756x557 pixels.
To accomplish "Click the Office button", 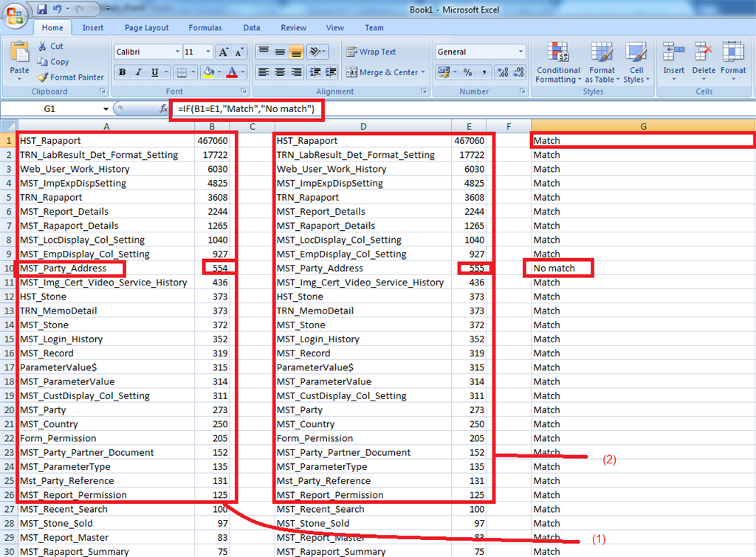I will [x=15, y=16].
